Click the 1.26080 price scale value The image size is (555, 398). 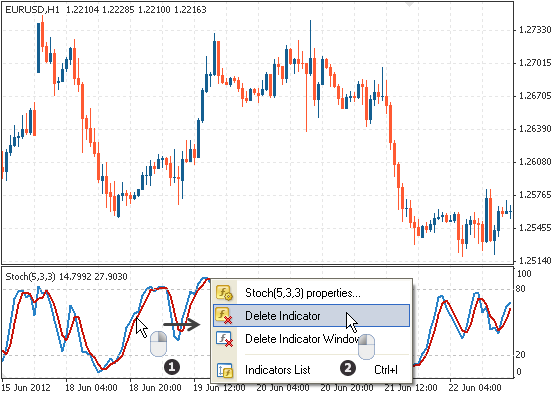[x=535, y=162]
